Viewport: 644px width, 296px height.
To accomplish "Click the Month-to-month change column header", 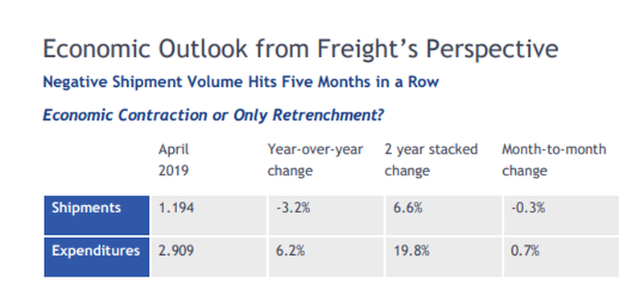I will pyautogui.click(x=554, y=160).
